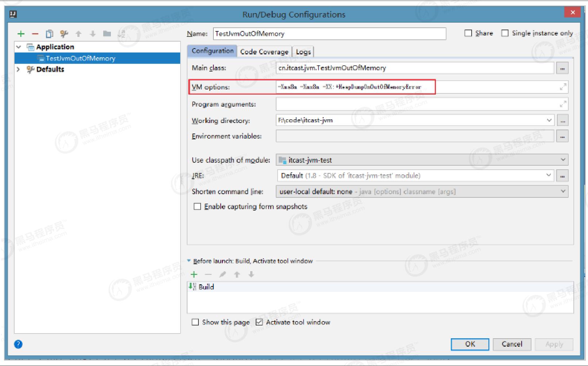Expand the Defaults tree node
The width and height of the screenshot is (588, 366).
tap(18, 69)
